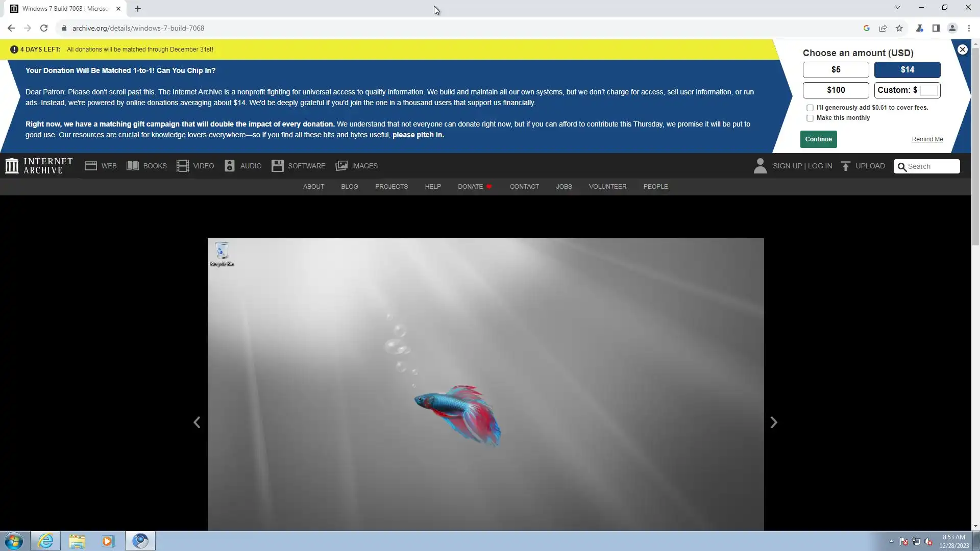
Task: Open the Books section icon
Action: coord(133,166)
